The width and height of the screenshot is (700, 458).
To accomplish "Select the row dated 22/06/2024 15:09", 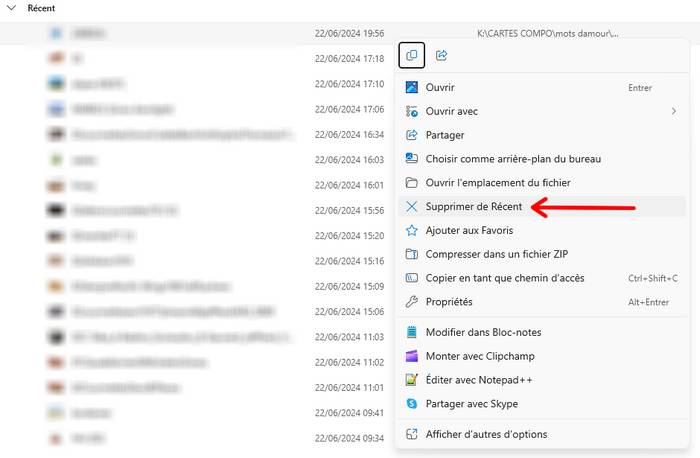I will [196, 286].
